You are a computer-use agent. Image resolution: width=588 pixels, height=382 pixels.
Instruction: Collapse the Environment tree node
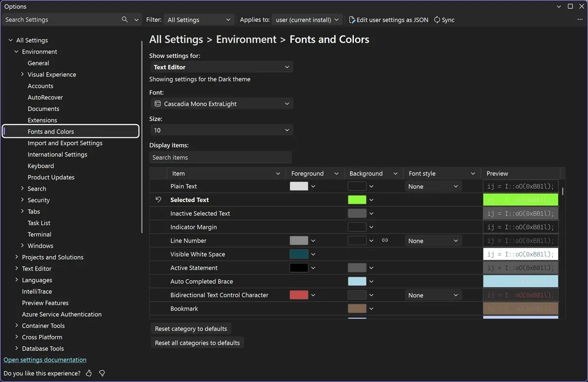click(17, 51)
